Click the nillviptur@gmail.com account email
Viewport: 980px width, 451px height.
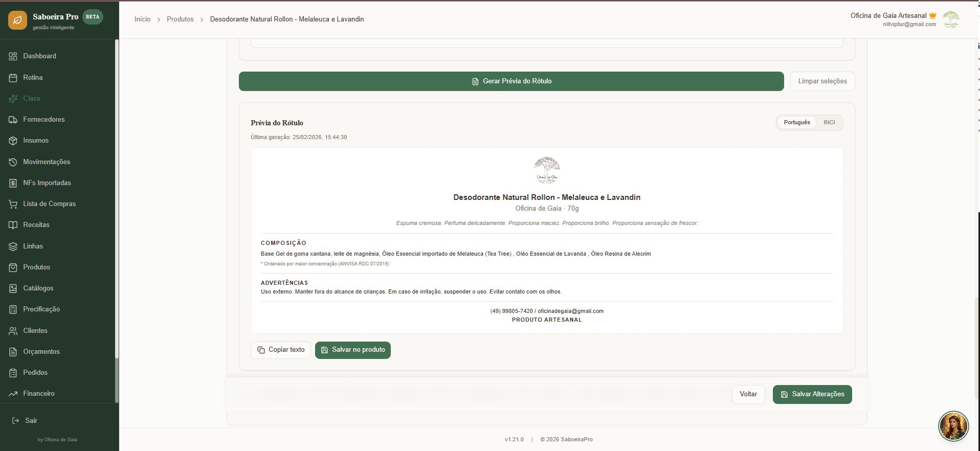click(909, 25)
